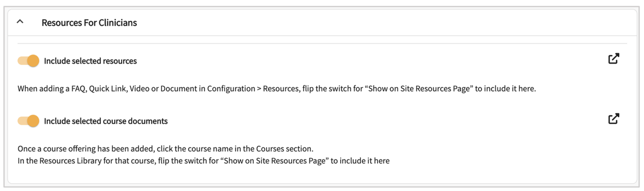
Task: Open external link icon for course documents
Action: 613,119
